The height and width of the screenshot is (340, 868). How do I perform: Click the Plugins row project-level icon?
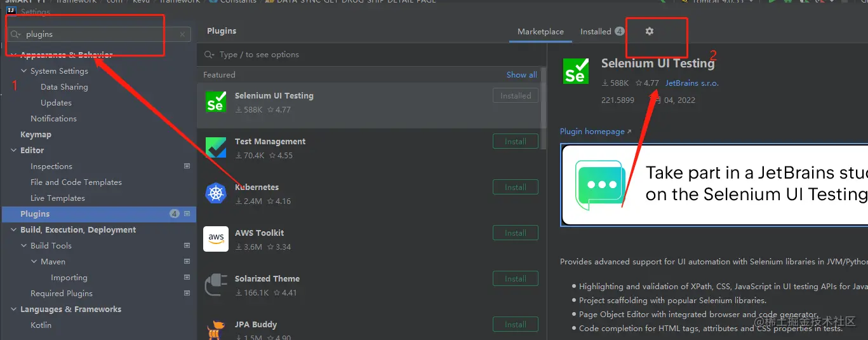pos(187,214)
